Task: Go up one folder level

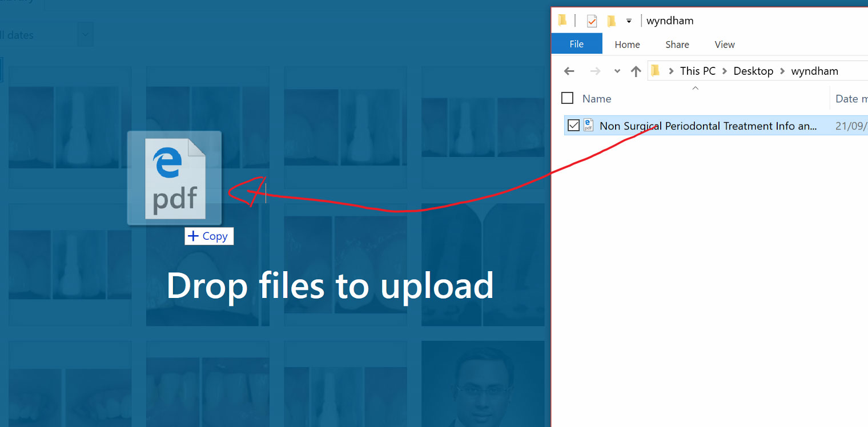Action: pyautogui.click(x=636, y=71)
